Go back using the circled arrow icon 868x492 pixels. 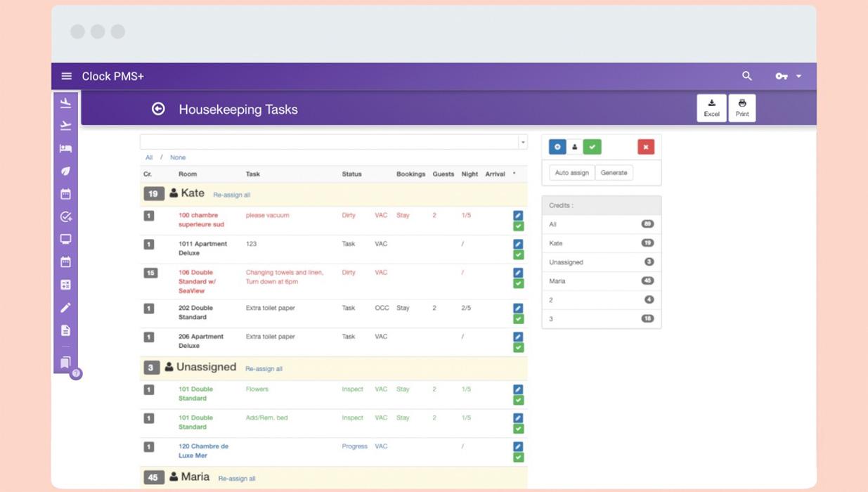pyautogui.click(x=158, y=109)
